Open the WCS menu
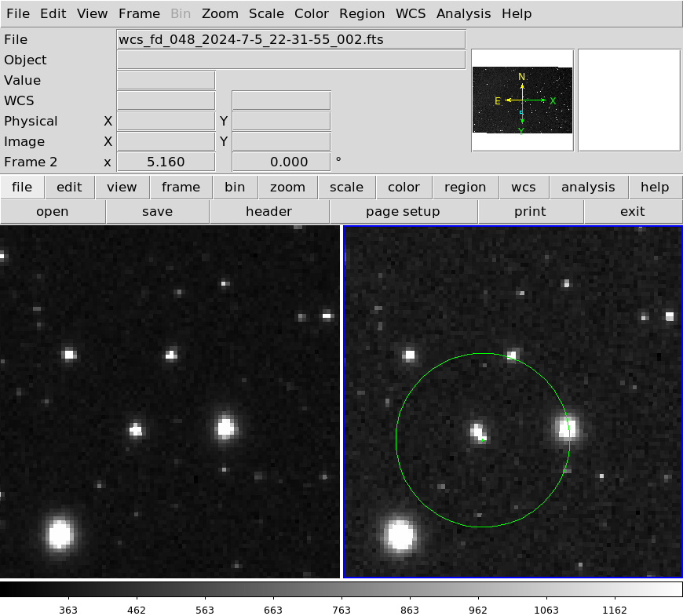This screenshot has height=616, width=683. [x=411, y=13]
